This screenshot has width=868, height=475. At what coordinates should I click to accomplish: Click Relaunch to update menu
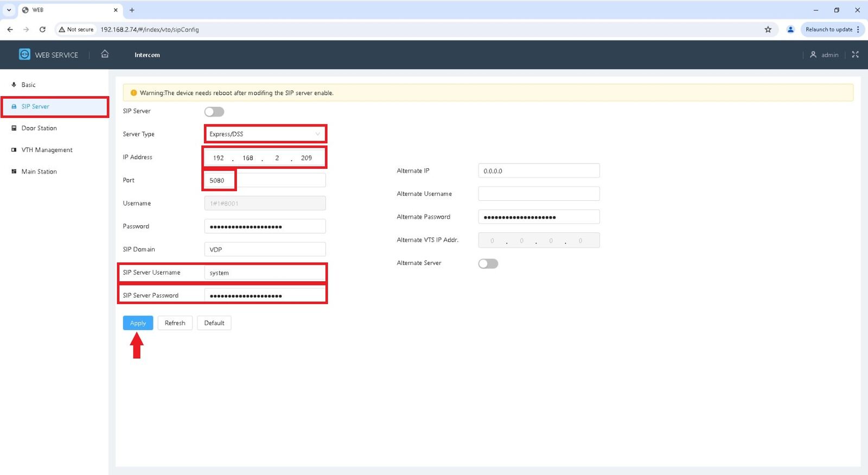(832, 29)
